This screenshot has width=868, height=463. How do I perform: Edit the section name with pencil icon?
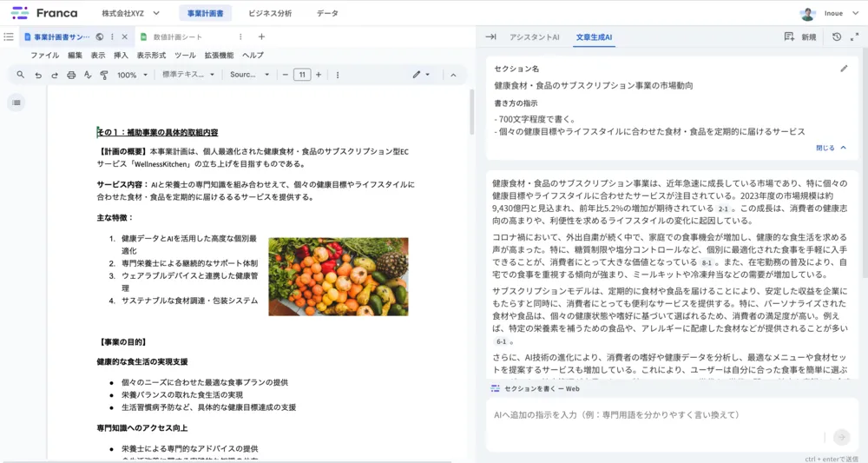point(844,69)
